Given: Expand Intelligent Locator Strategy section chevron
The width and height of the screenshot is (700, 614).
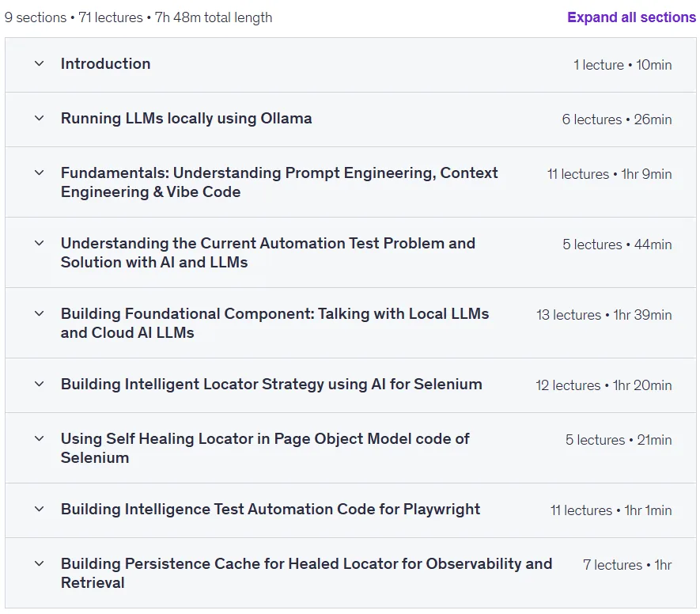Looking at the screenshot, I should [x=40, y=384].
